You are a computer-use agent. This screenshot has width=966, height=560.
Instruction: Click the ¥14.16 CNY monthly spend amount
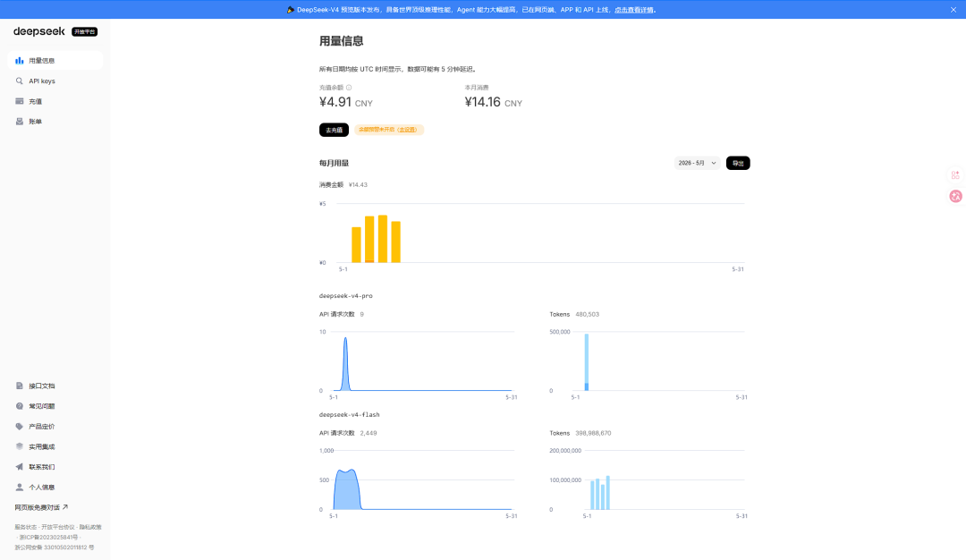click(494, 102)
